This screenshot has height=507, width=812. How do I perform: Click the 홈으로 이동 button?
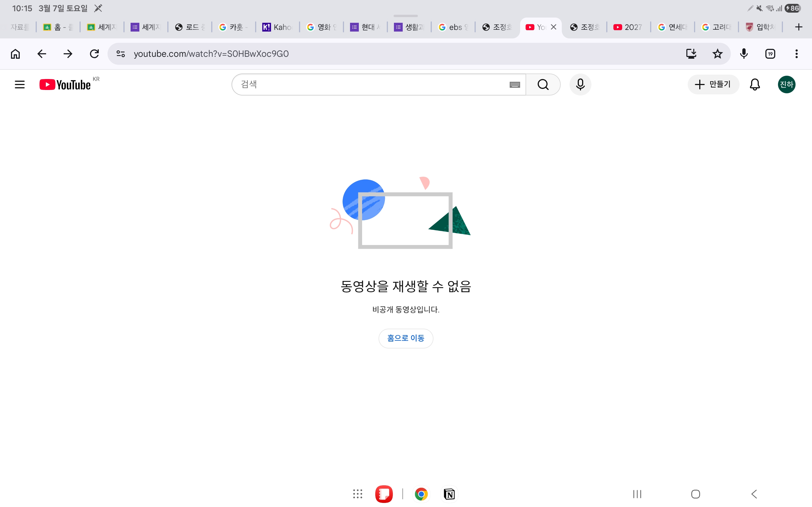406,338
